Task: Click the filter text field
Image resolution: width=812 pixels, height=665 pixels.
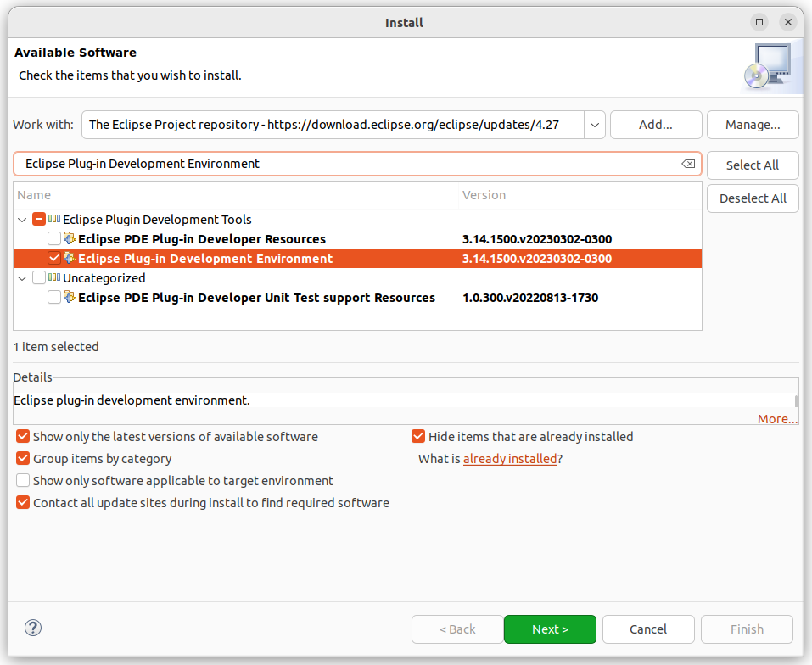Action: point(357,164)
